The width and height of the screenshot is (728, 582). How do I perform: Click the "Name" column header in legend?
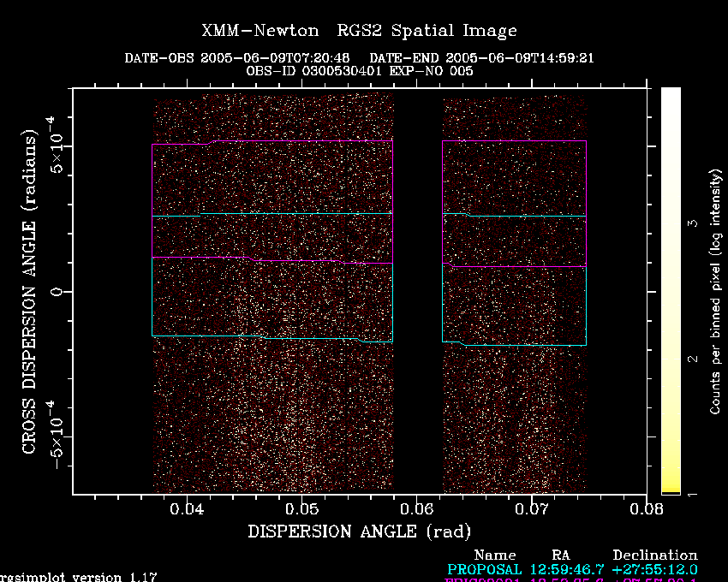495,555
